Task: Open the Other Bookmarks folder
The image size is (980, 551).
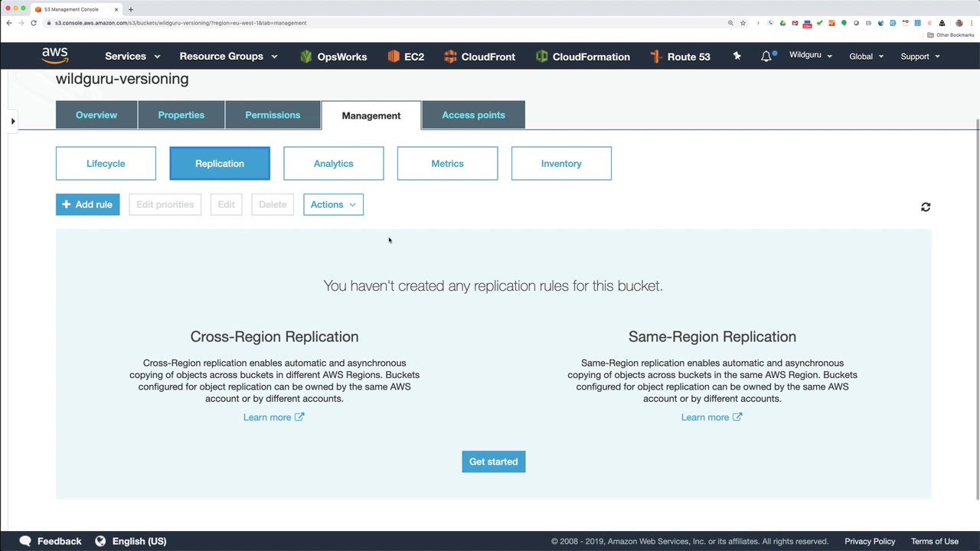Action: tap(951, 35)
